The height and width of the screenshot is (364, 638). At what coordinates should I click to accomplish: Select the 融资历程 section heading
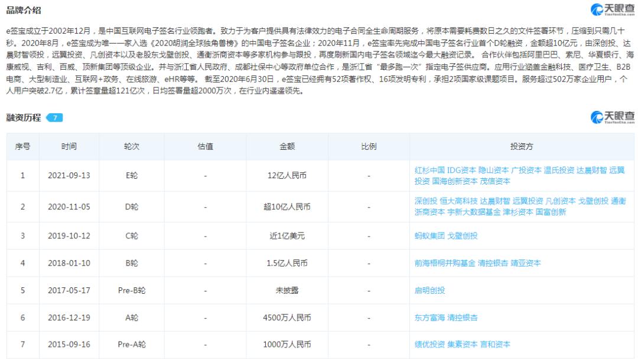(x=24, y=118)
